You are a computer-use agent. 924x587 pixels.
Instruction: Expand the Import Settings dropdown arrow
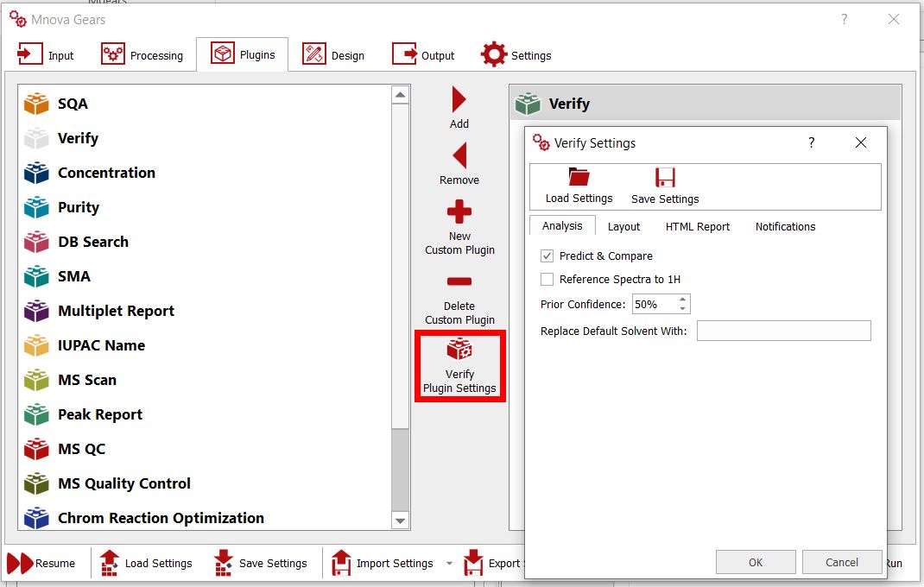[x=449, y=564]
